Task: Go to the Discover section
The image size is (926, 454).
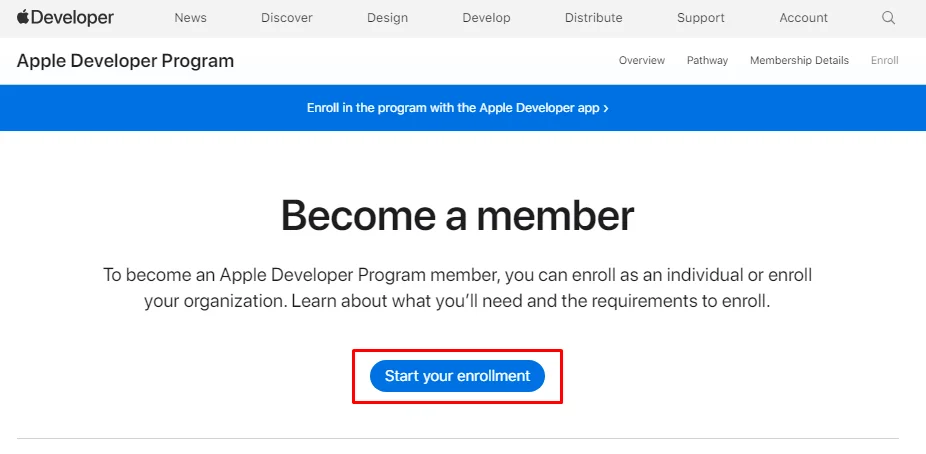Action: click(287, 18)
